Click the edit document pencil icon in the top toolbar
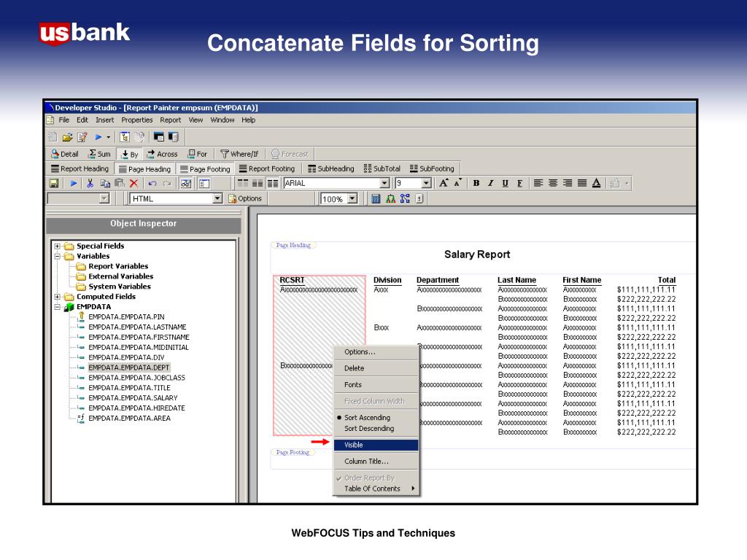This screenshot has height=560, width=747. pyautogui.click(x=82, y=138)
